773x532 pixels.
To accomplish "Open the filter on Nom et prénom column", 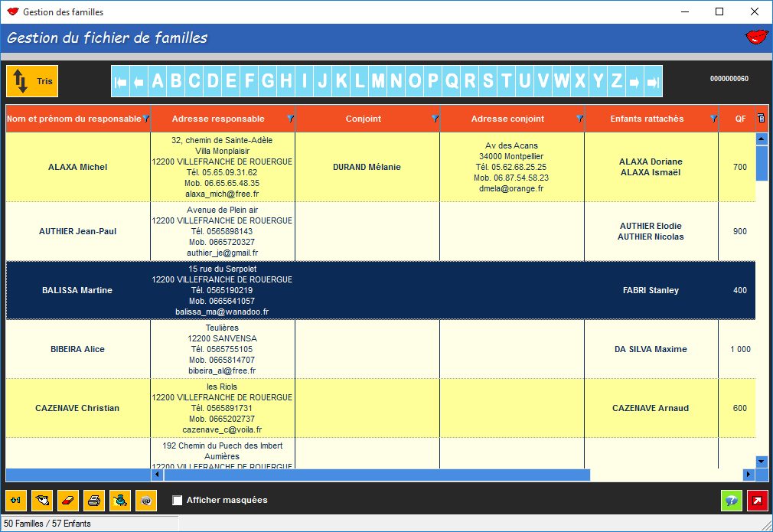I will [146, 119].
